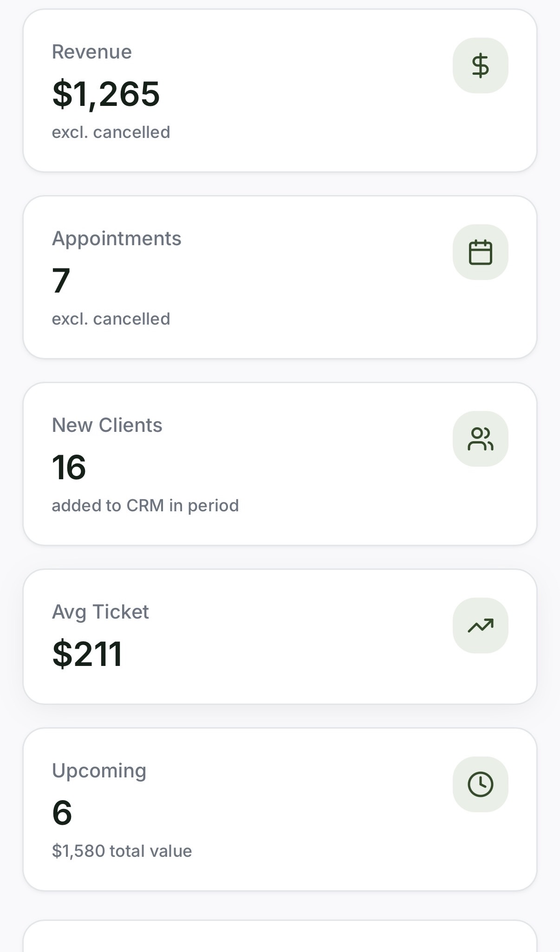
Task: Click the $211 average ticket value
Action: pyautogui.click(x=87, y=654)
